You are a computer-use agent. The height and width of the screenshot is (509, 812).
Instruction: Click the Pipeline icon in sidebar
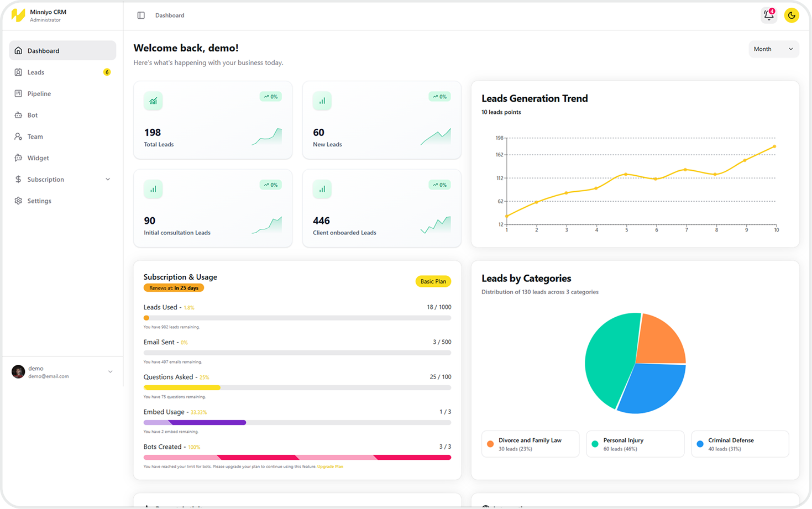18,94
